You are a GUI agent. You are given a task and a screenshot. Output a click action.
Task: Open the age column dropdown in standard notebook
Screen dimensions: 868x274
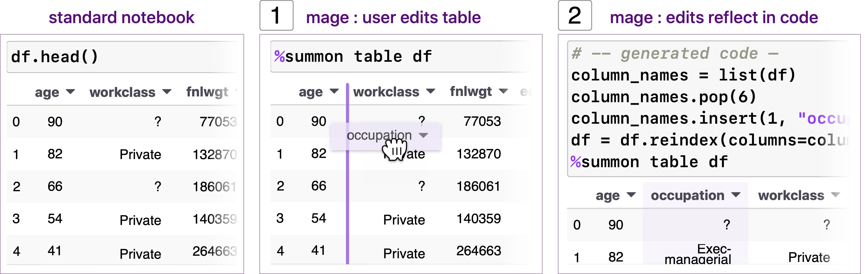pos(70,92)
